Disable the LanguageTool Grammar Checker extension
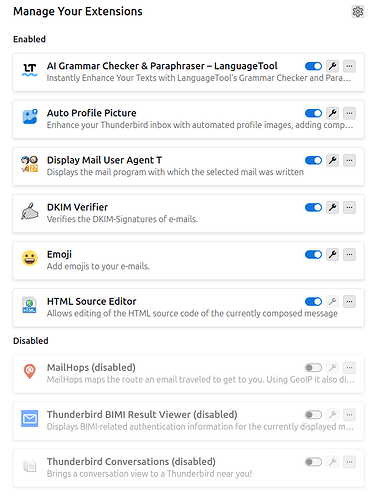This screenshot has width=376, height=500. pyautogui.click(x=313, y=66)
